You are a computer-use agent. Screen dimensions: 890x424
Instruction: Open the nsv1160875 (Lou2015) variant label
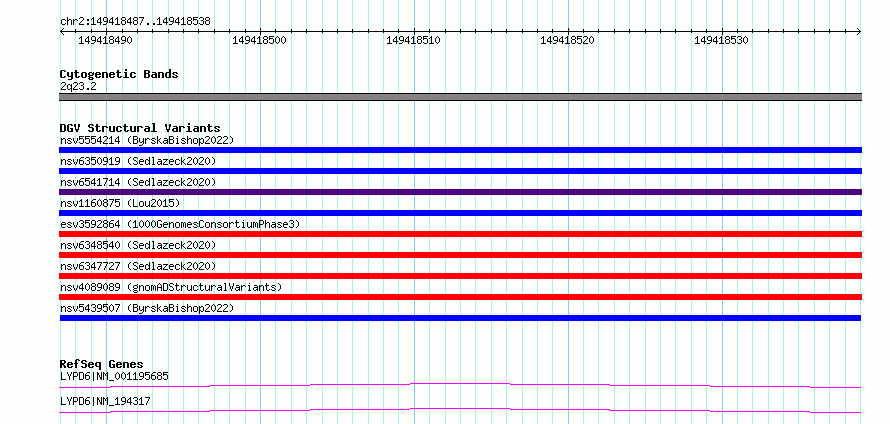pos(120,203)
